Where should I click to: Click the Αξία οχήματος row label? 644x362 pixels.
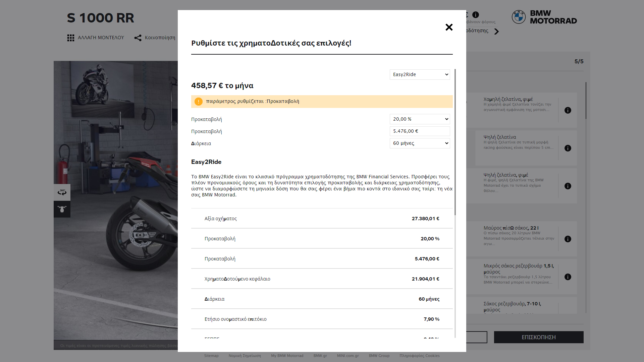pos(221,219)
